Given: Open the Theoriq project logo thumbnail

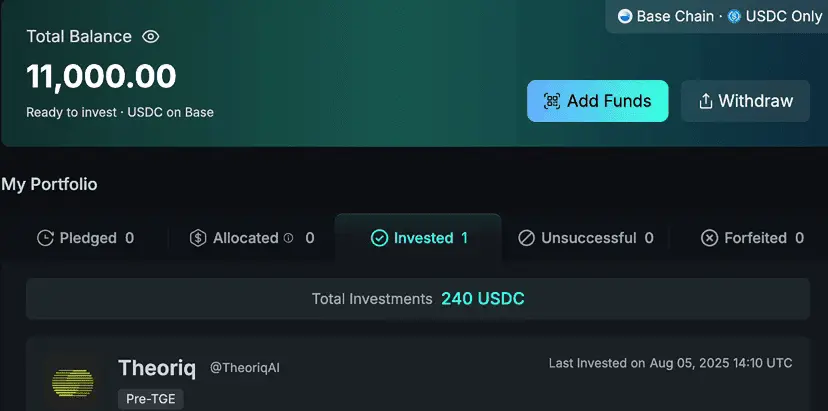Looking at the screenshot, I should [73, 382].
